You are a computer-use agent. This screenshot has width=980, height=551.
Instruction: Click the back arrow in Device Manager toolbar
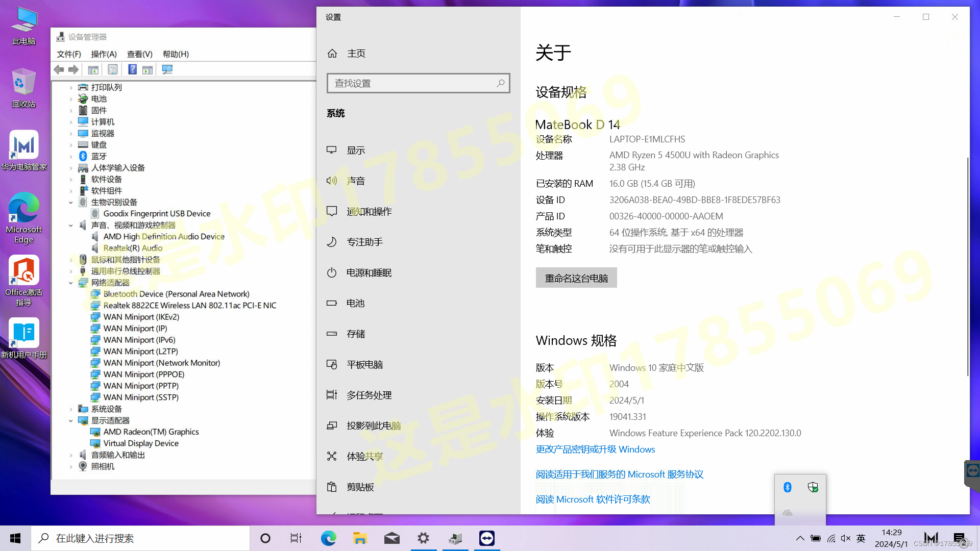(59, 69)
